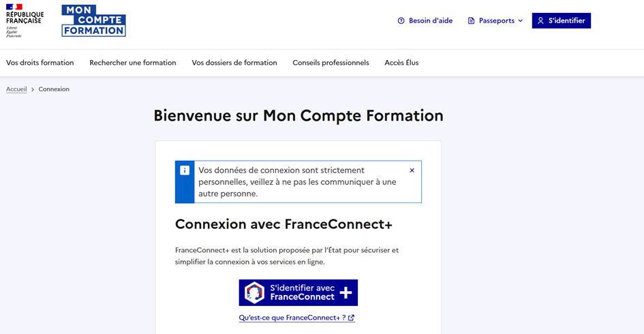
Task: Click the République Française emblem
Action: (x=25, y=20)
